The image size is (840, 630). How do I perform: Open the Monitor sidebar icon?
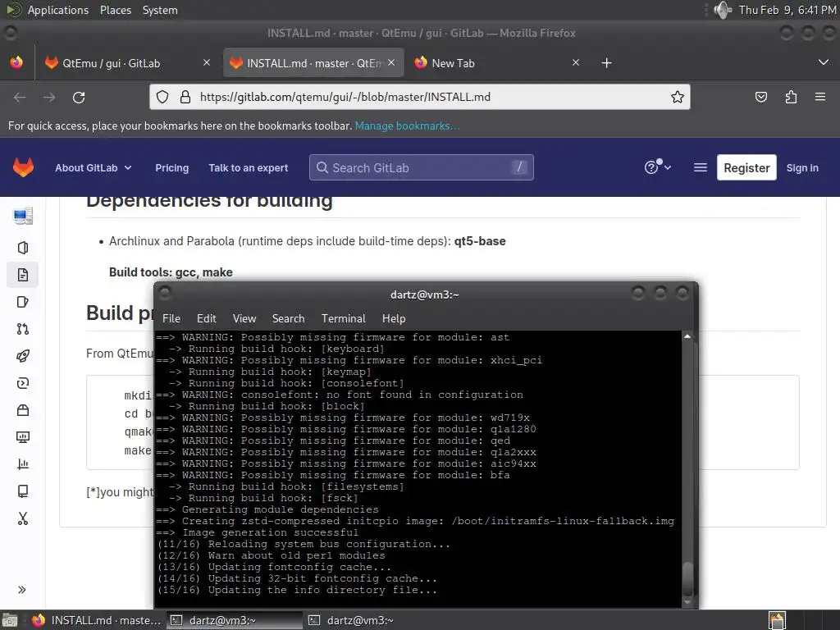[22, 437]
